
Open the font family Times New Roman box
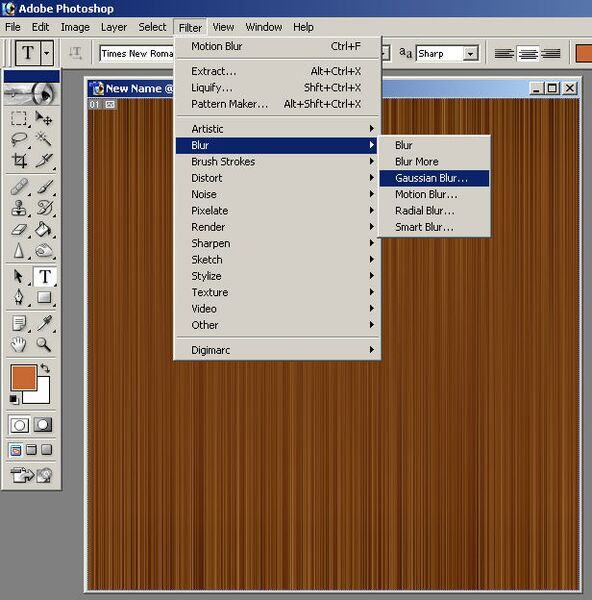point(137,54)
